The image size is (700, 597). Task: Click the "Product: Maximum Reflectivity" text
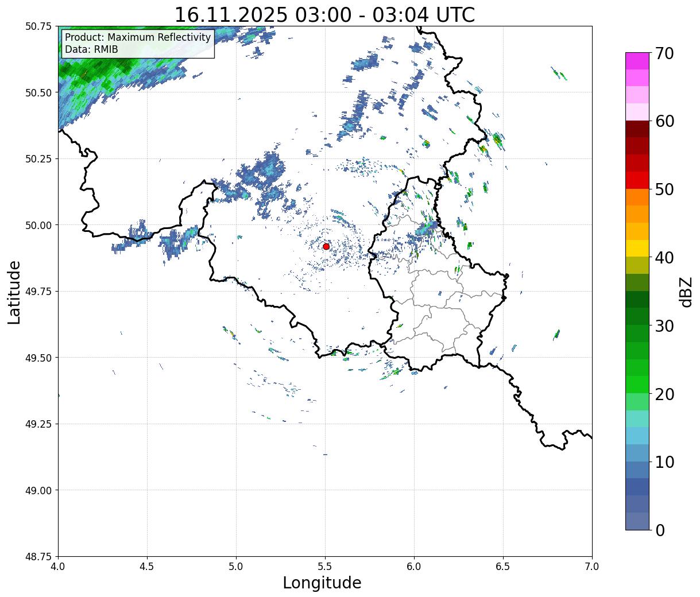138,38
